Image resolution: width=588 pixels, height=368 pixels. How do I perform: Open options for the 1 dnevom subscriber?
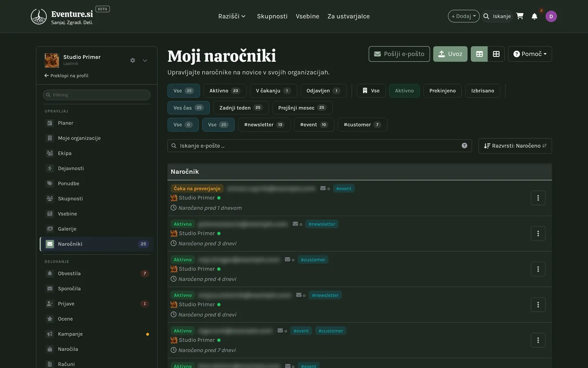(538, 198)
